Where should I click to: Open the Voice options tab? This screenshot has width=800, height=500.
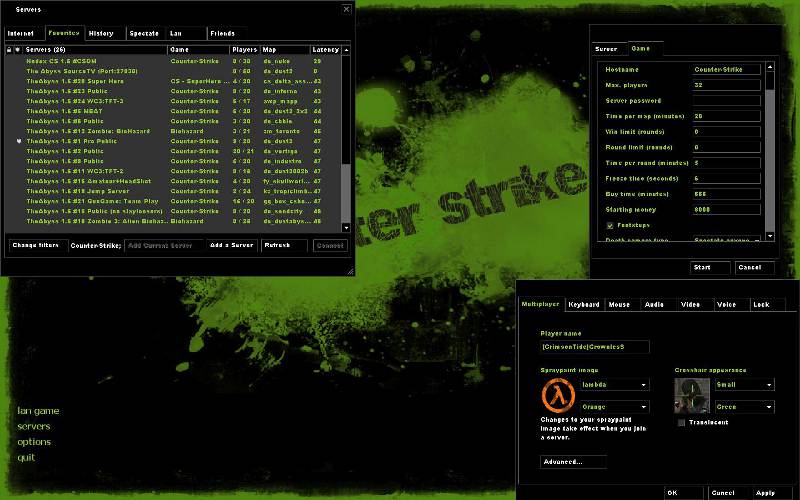pos(730,305)
